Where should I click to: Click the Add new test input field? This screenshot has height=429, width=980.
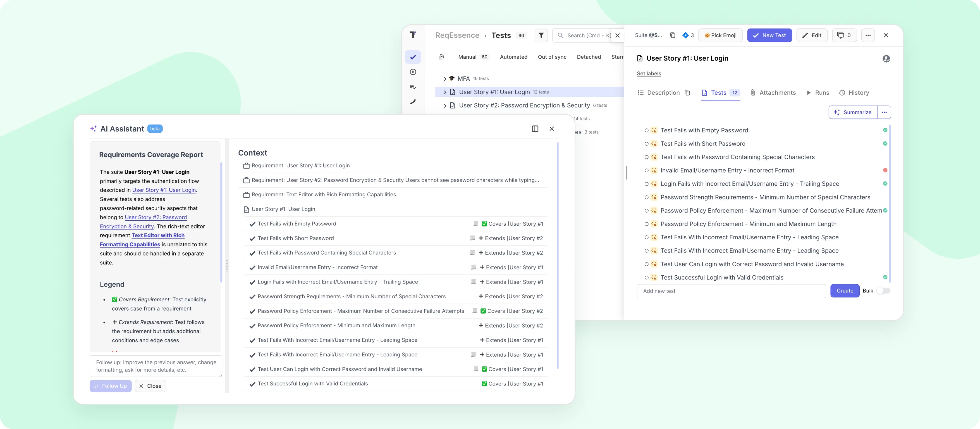click(731, 291)
